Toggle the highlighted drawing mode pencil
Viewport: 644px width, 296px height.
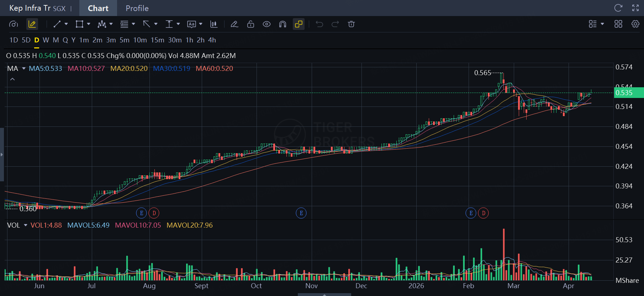(32, 24)
